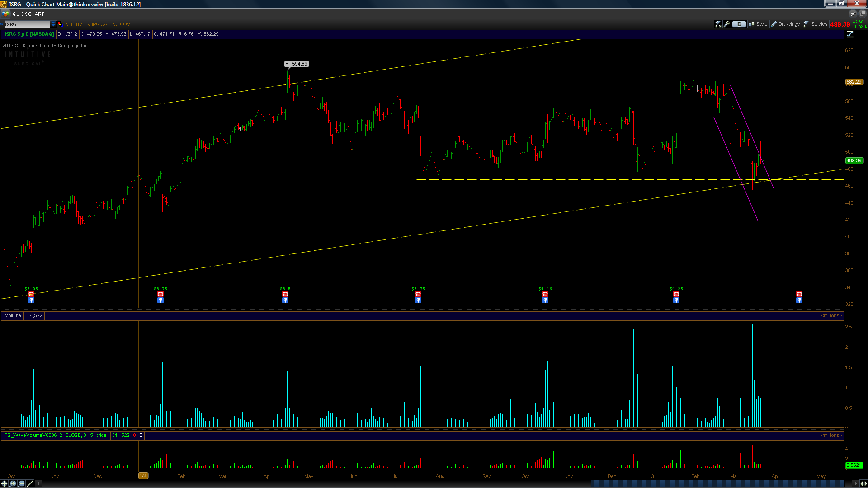The height and width of the screenshot is (488, 868).
Task: Click the Y: 582.29 cursor value
Action: [208, 34]
